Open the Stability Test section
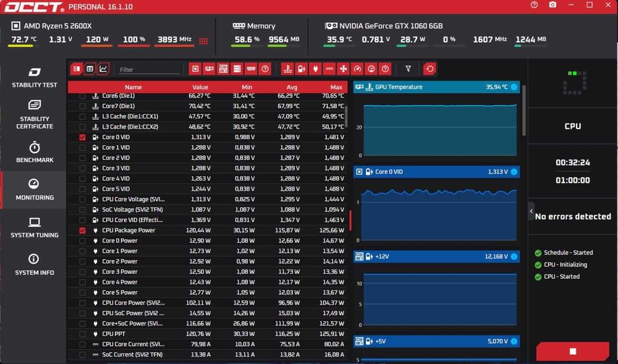 point(34,78)
